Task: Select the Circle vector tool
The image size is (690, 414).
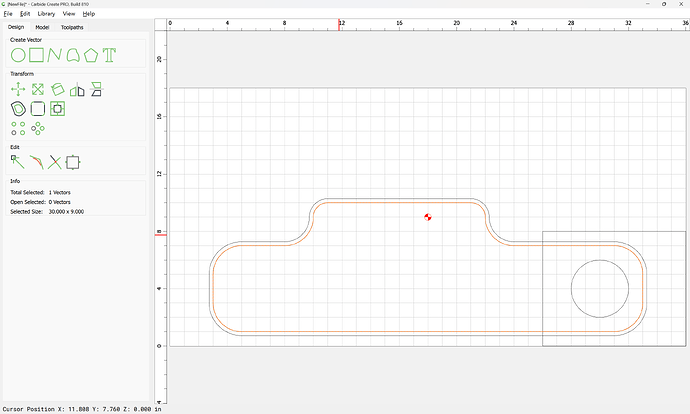Action: pos(18,55)
